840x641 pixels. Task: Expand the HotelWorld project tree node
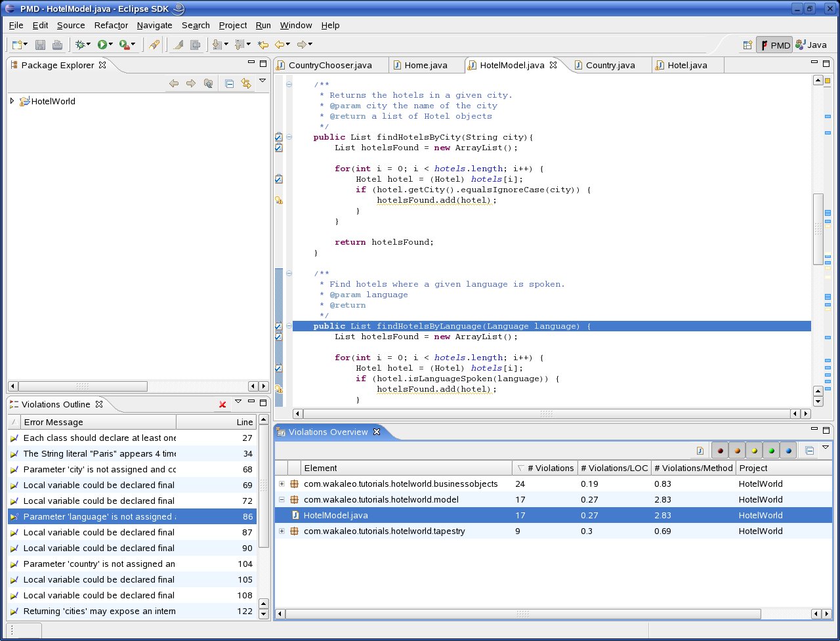tap(12, 101)
